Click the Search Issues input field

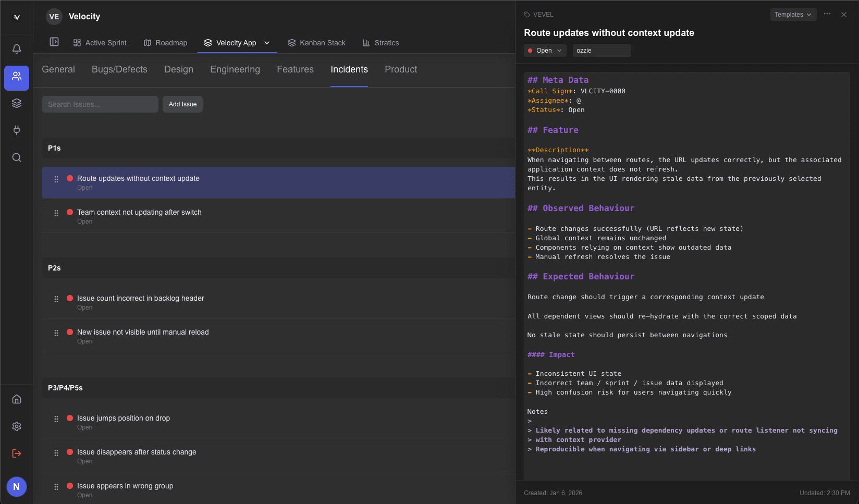coord(99,104)
